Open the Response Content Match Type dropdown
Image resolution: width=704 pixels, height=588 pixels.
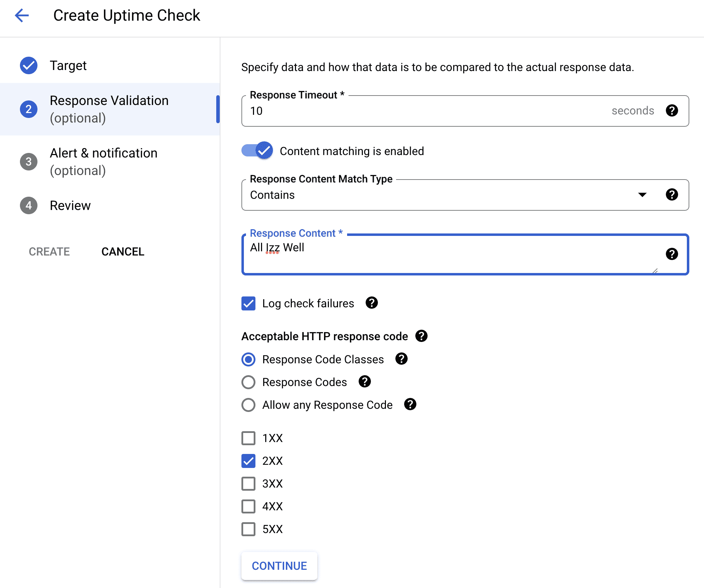(642, 195)
